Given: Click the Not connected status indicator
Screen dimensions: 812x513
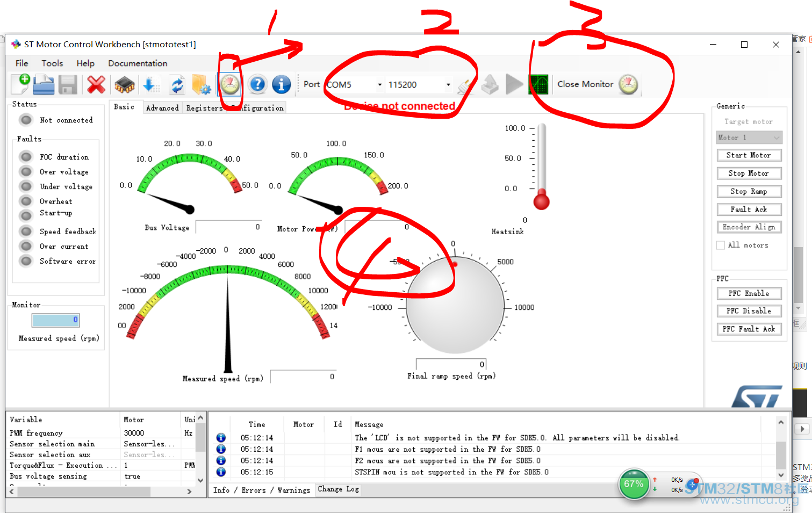Looking at the screenshot, I should [25, 120].
